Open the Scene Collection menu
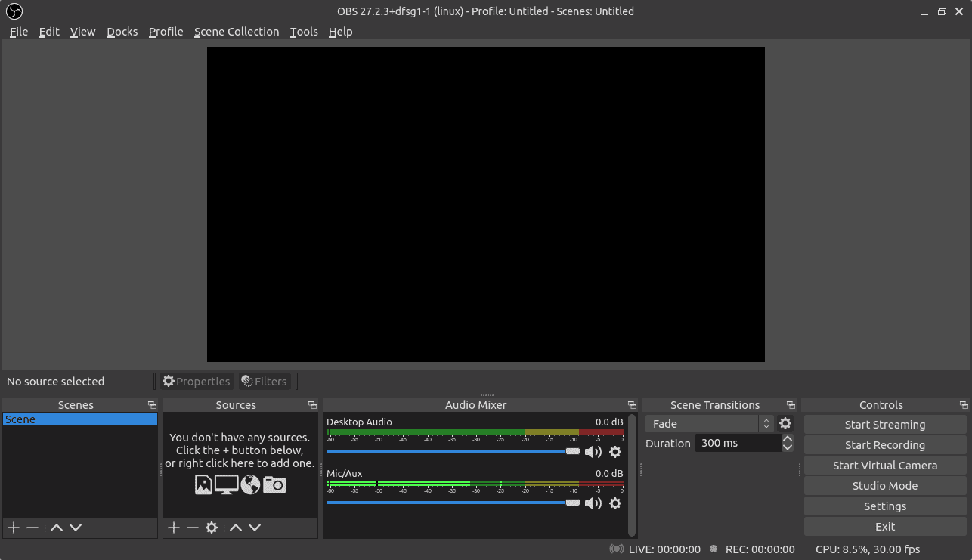This screenshot has width=972, height=560. pyautogui.click(x=237, y=32)
